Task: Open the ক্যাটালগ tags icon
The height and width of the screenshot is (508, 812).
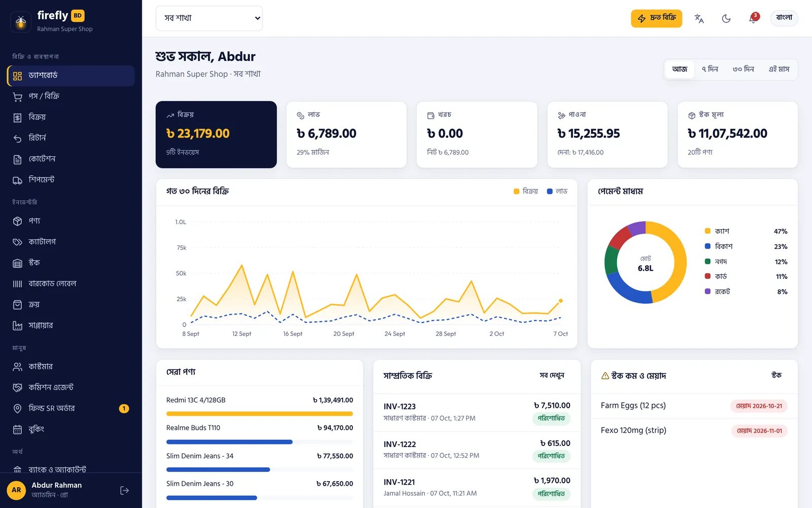Action: point(17,242)
